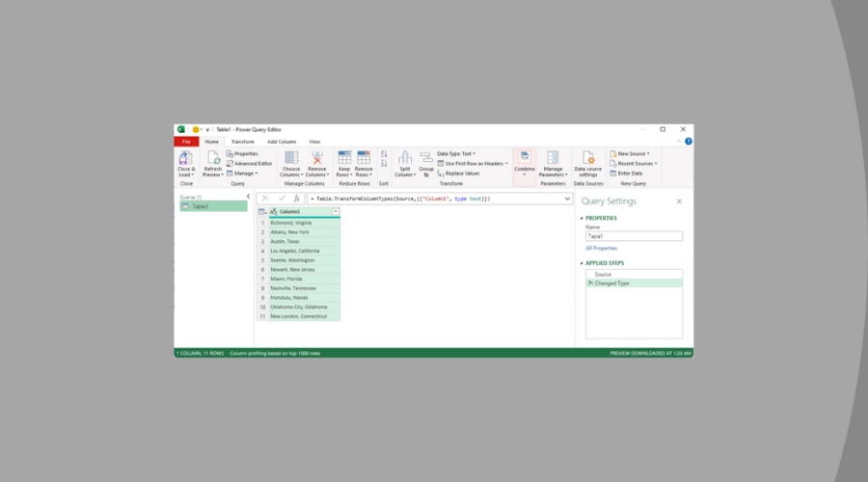Click the Refresh Preview icon
868x482 pixels.
(x=212, y=158)
